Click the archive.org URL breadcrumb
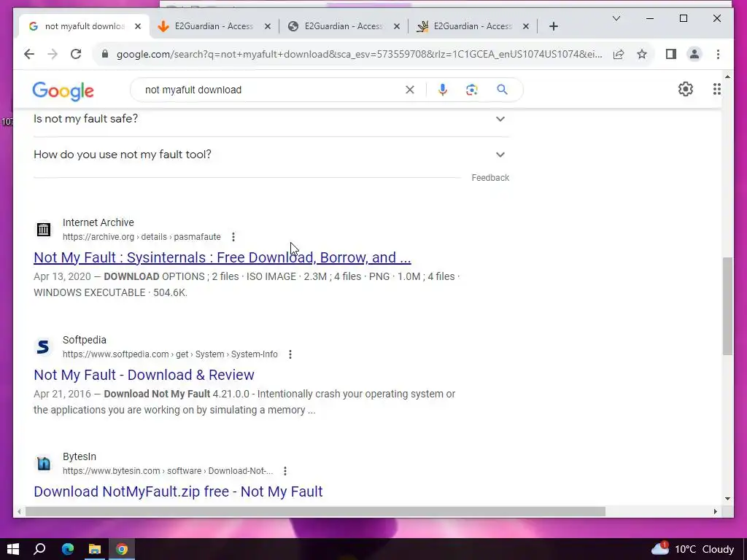This screenshot has height=560, width=747. click(142, 237)
